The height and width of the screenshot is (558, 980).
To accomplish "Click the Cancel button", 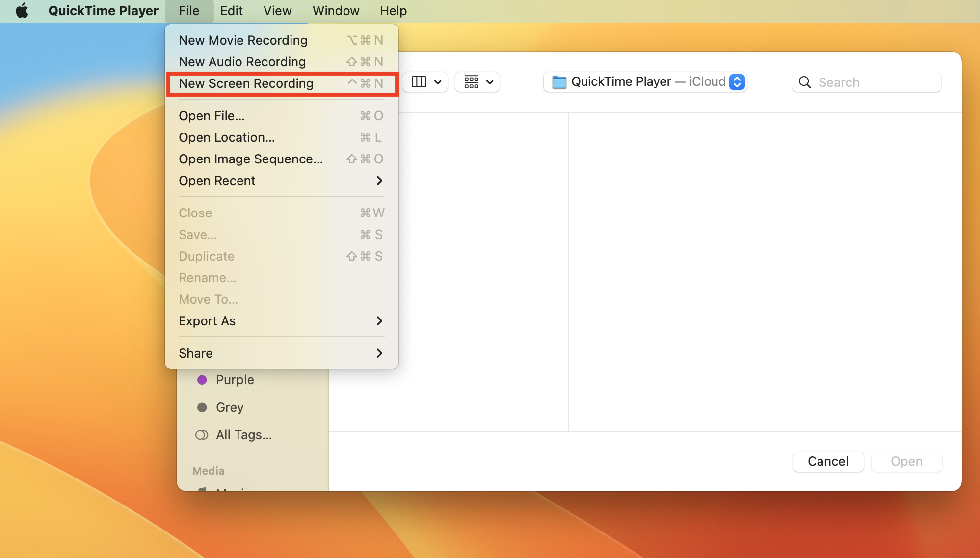I will 828,461.
